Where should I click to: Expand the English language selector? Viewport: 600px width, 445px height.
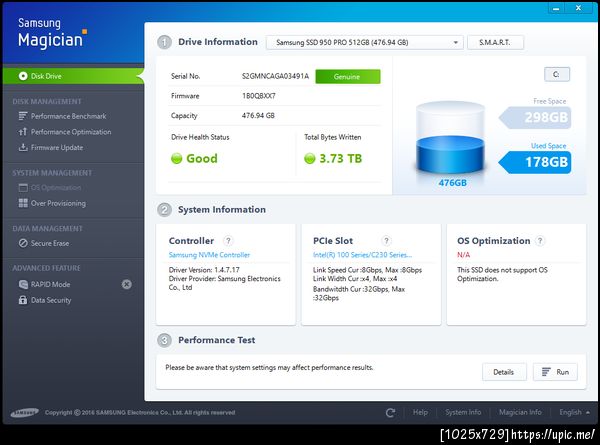(574, 412)
